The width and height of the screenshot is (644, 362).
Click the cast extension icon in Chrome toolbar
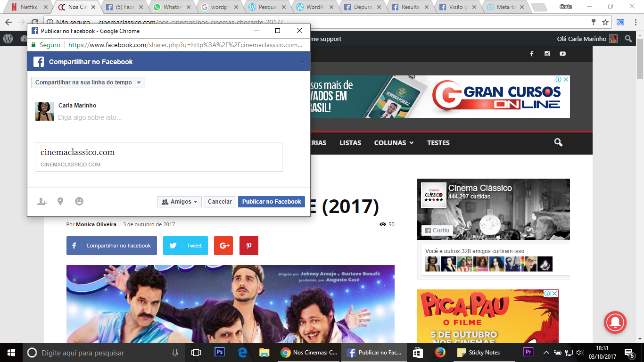[620, 22]
